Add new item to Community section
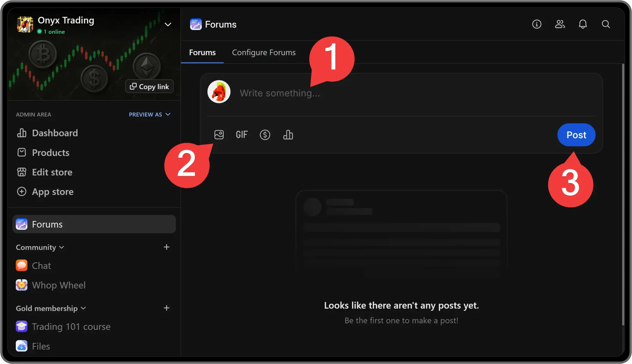 point(167,247)
